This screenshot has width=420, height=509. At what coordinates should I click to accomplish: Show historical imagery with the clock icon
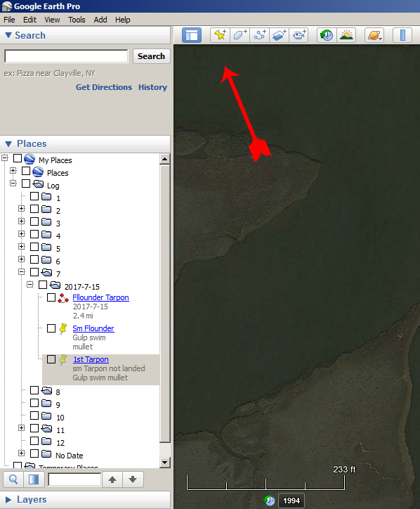pyautogui.click(x=327, y=35)
